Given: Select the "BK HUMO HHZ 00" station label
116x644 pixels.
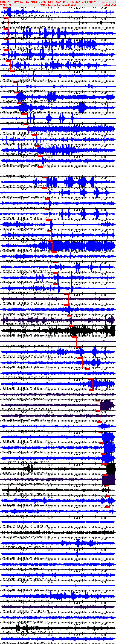Looking at the screenshot, I should [11, 473].
